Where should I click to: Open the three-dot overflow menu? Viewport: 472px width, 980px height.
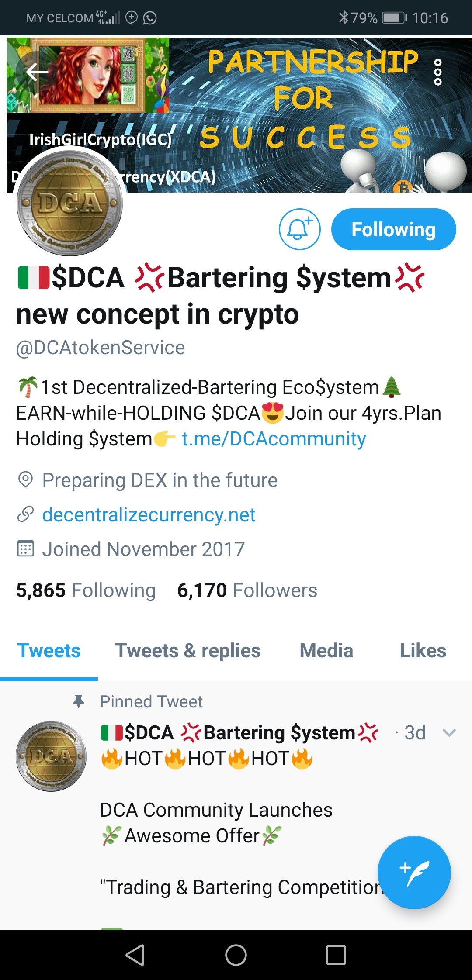437,72
